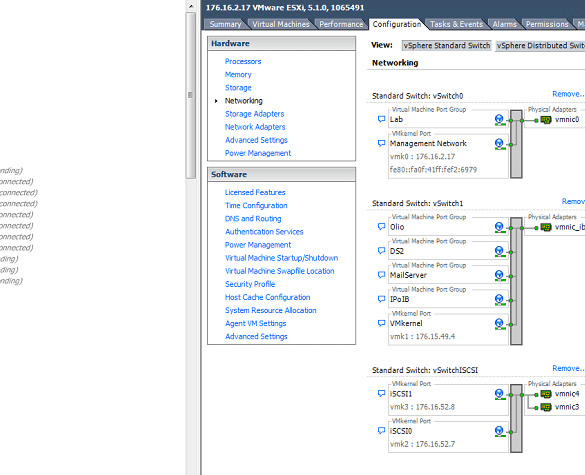Image resolution: width=585 pixels, height=475 pixels.
Task: Click the globe network icon in IPoIB row
Action: 500,300
